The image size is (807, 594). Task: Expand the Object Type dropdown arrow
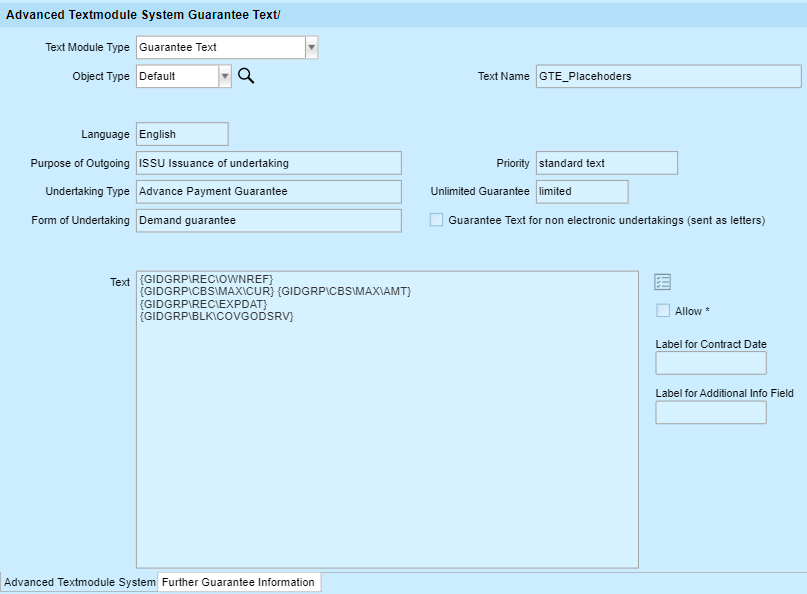point(225,76)
